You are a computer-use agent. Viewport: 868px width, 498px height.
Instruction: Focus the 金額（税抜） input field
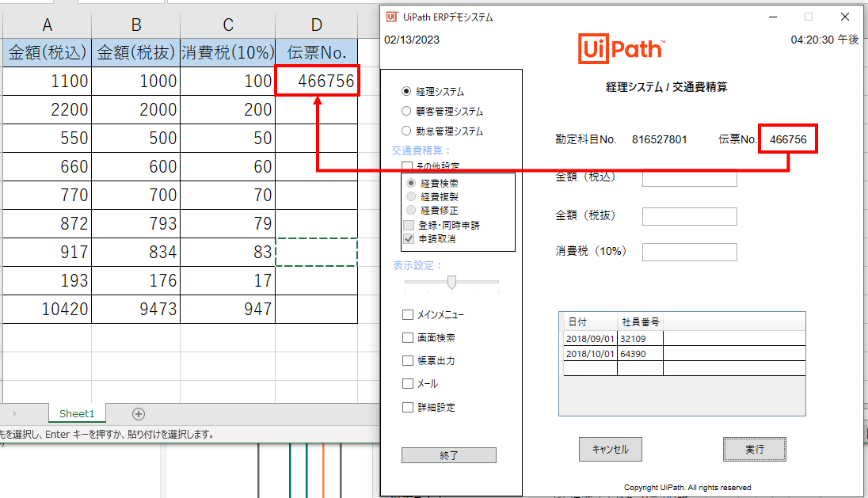point(690,216)
